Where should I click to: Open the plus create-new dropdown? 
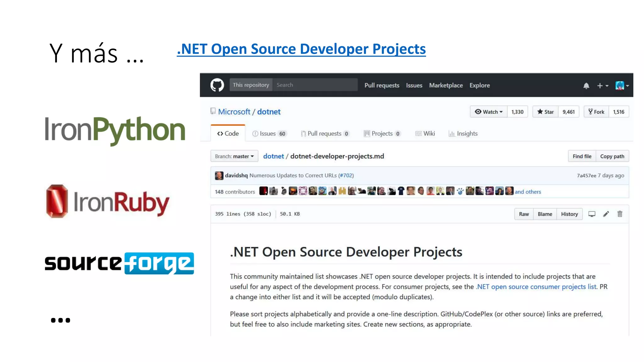click(x=603, y=85)
